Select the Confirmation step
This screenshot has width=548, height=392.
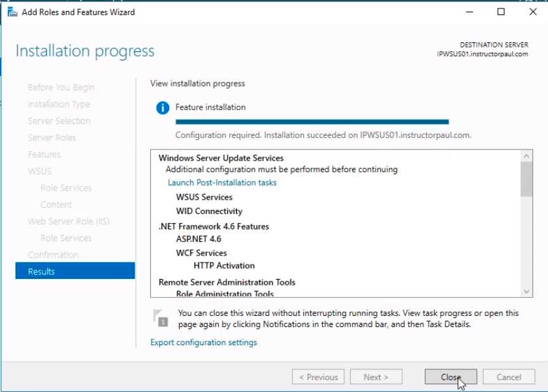click(x=53, y=255)
